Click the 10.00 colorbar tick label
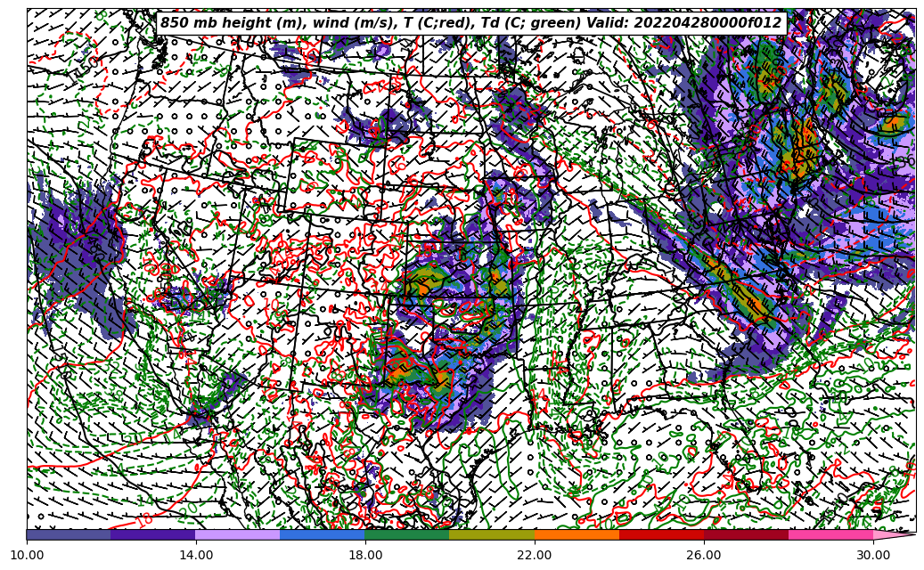924x570 pixels. tap(27, 555)
